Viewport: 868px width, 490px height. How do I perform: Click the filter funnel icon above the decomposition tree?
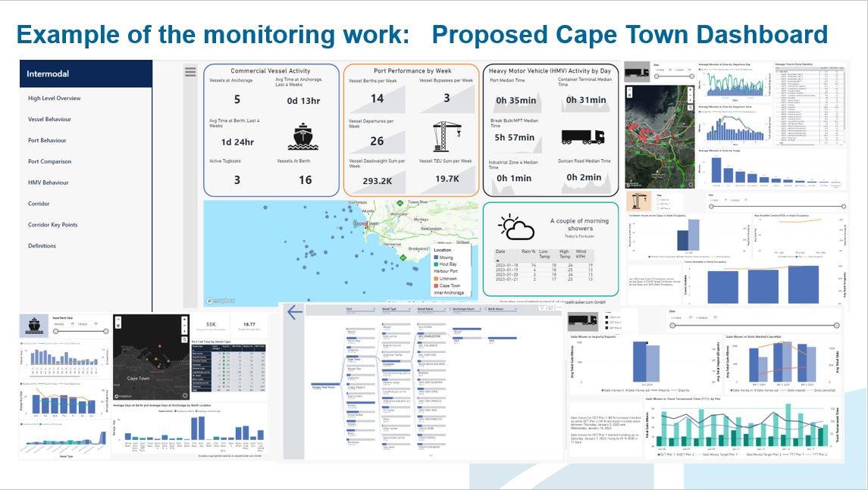pyautogui.click(x=542, y=307)
